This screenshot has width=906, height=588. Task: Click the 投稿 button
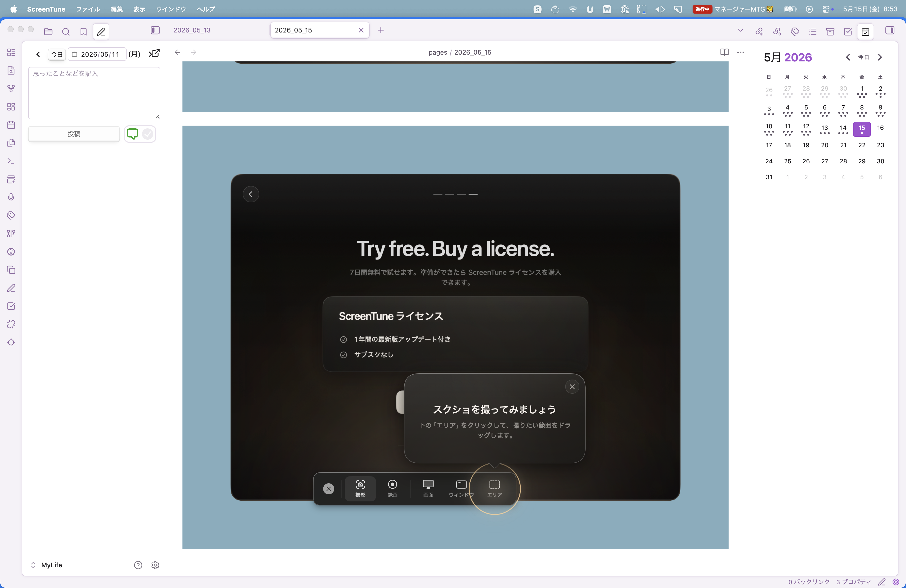74,134
